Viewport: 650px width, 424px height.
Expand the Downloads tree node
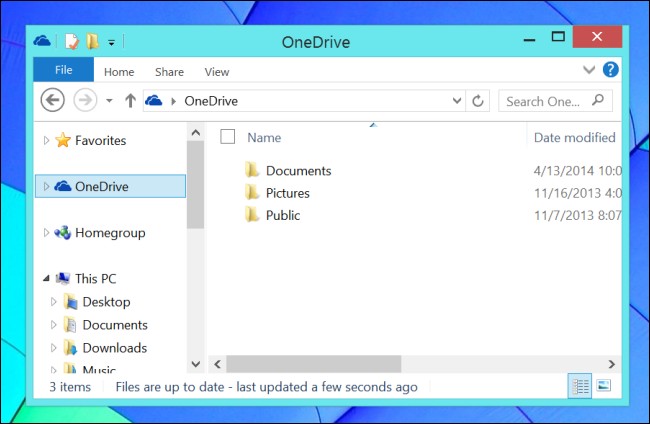(53, 348)
